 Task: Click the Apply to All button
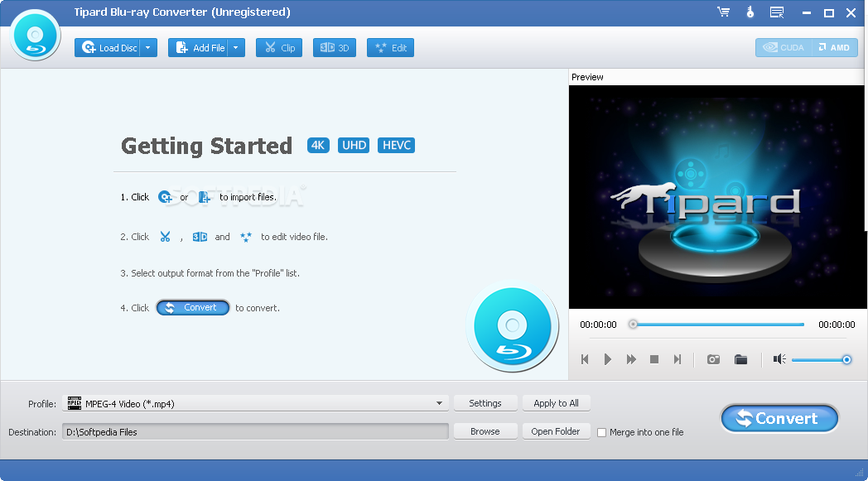557,403
